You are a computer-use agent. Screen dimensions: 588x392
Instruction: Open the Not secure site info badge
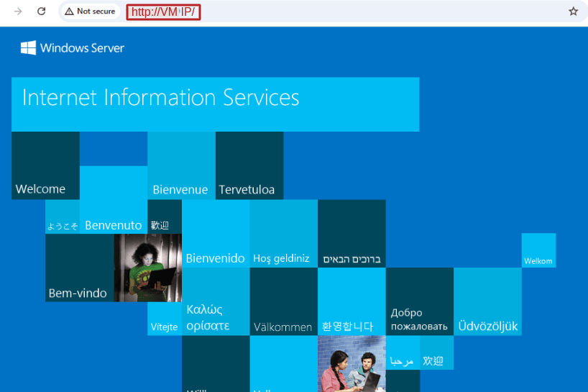point(91,12)
